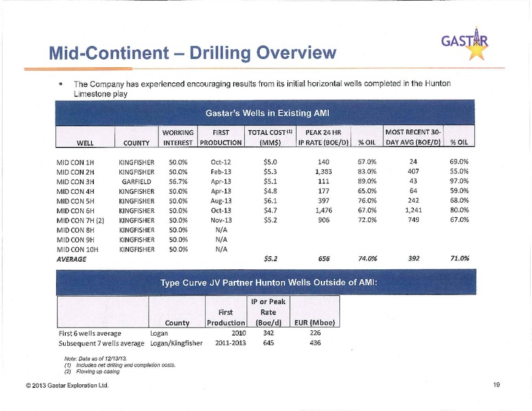This screenshot has width=532, height=411.
Task: Click the GARFIELD county cell
Action: point(136,182)
